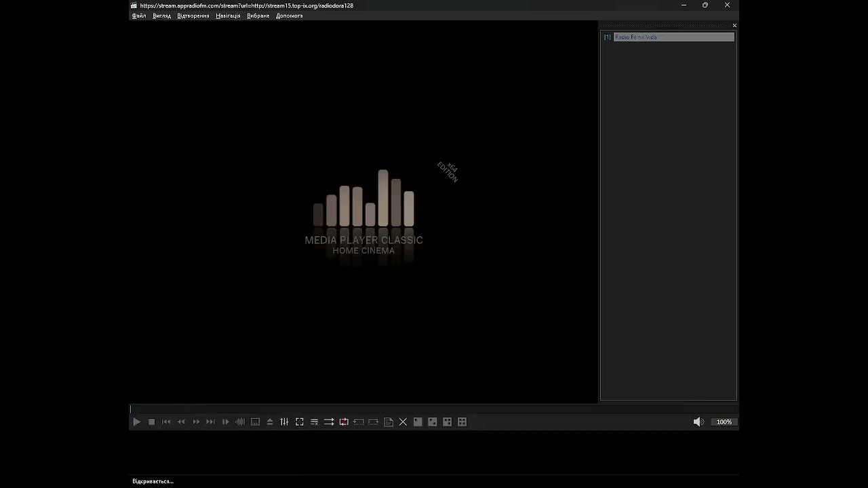Click the Відкривається... status text

[153, 481]
